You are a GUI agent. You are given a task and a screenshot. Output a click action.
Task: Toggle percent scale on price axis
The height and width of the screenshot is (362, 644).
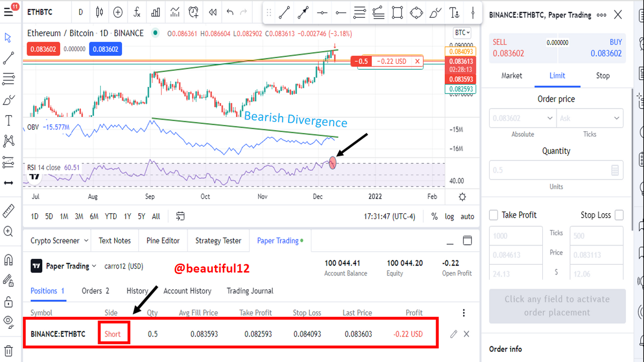434,216
